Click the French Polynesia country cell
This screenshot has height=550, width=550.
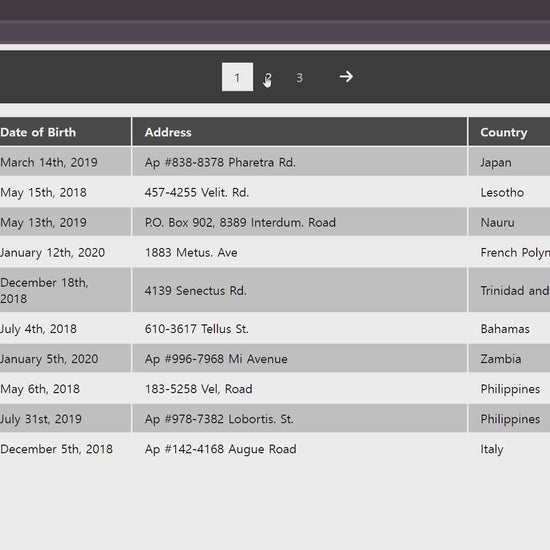509,253
